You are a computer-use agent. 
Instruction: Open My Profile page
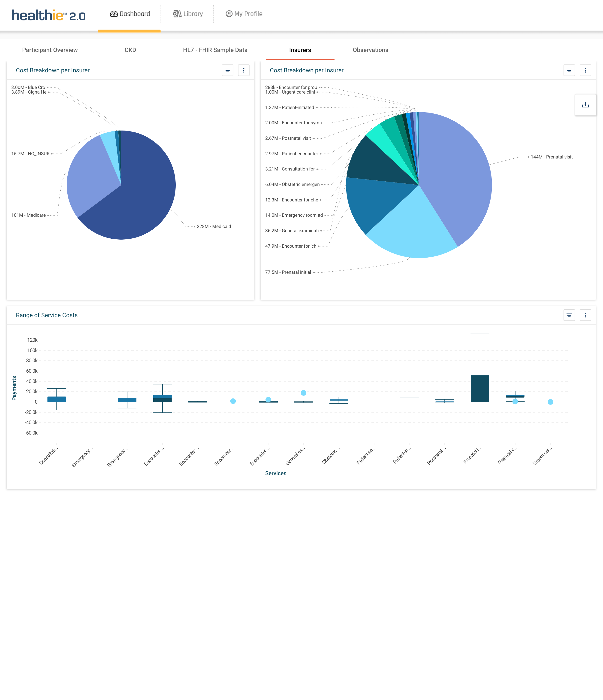(244, 14)
